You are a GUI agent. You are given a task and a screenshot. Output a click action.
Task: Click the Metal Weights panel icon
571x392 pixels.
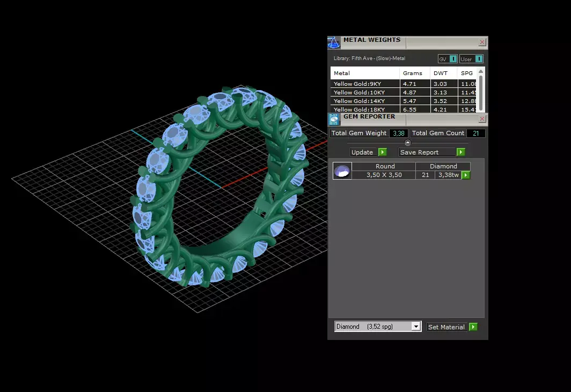click(334, 42)
